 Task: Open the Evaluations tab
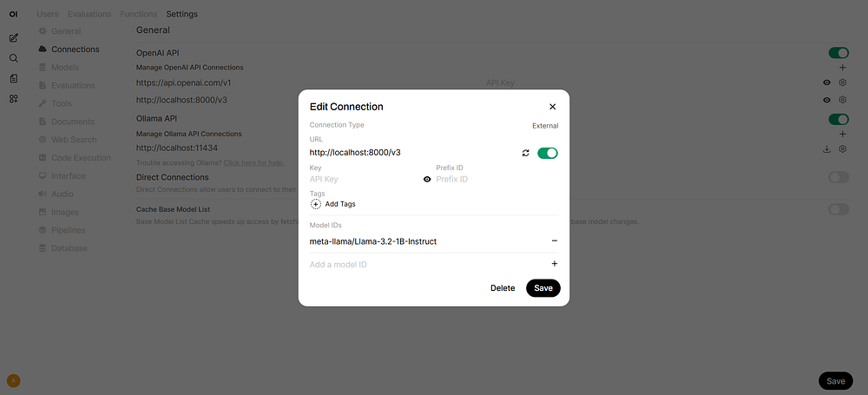89,14
